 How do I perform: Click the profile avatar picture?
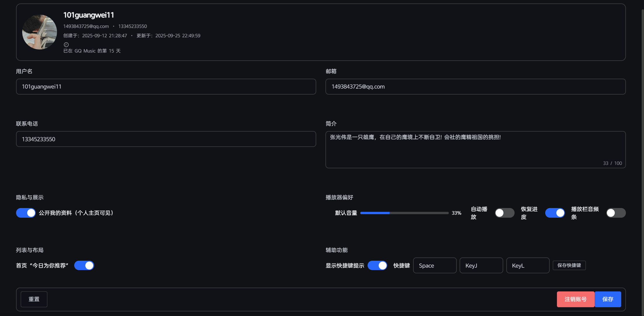click(40, 32)
